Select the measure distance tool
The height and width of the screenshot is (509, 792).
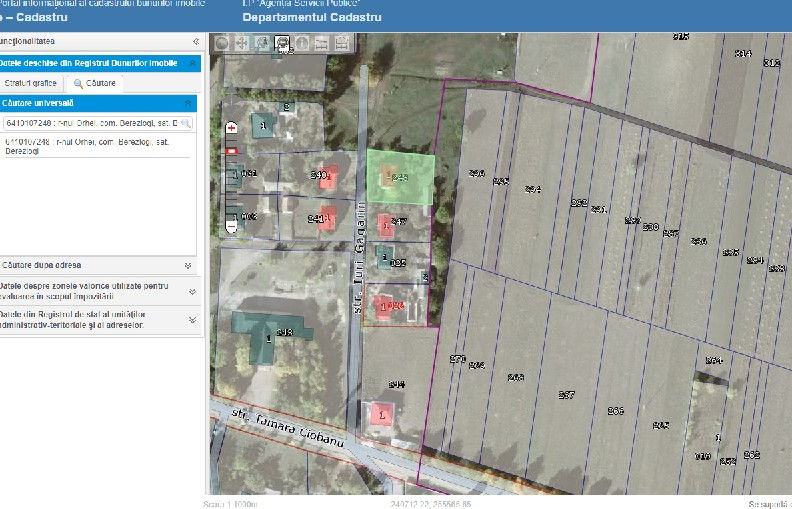(x=322, y=43)
